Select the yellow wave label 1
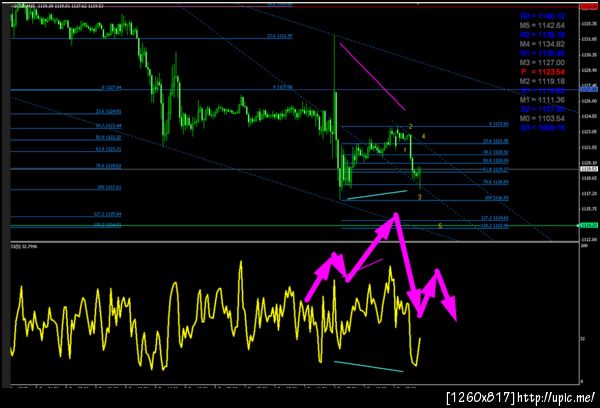Image resolution: width=600 pixels, height=408 pixels. pos(405,150)
